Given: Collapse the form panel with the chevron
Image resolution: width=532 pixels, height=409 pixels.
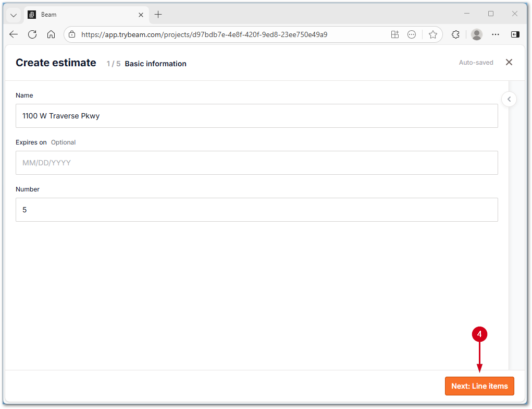Looking at the screenshot, I should [x=509, y=99].
